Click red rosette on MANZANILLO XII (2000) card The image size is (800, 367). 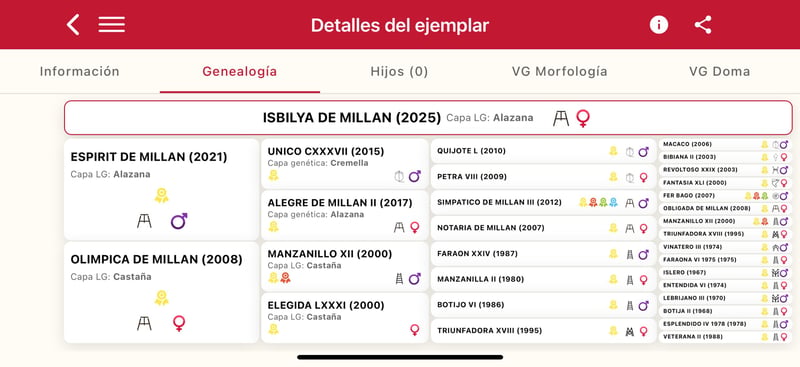click(x=285, y=278)
